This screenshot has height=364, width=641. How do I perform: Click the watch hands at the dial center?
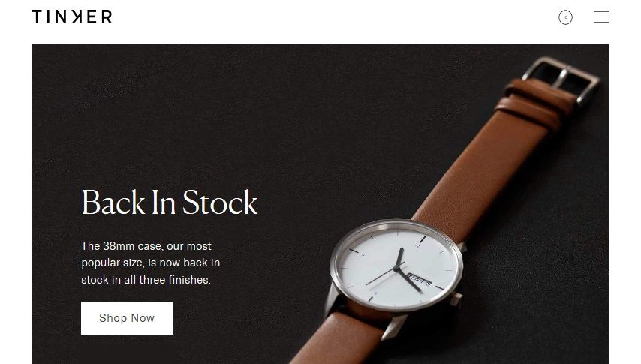click(x=396, y=269)
